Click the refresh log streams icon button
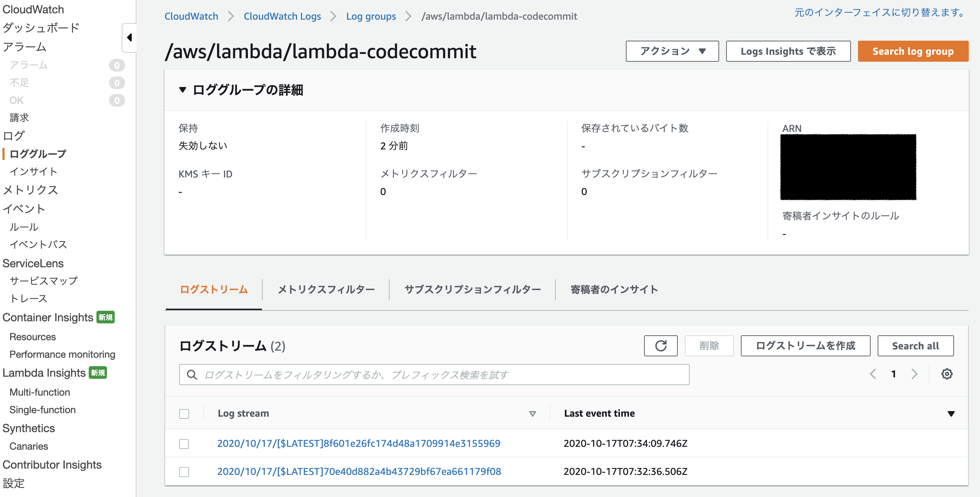Image resolution: width=980 pixels, height=497 pixels. click(661, 345)
